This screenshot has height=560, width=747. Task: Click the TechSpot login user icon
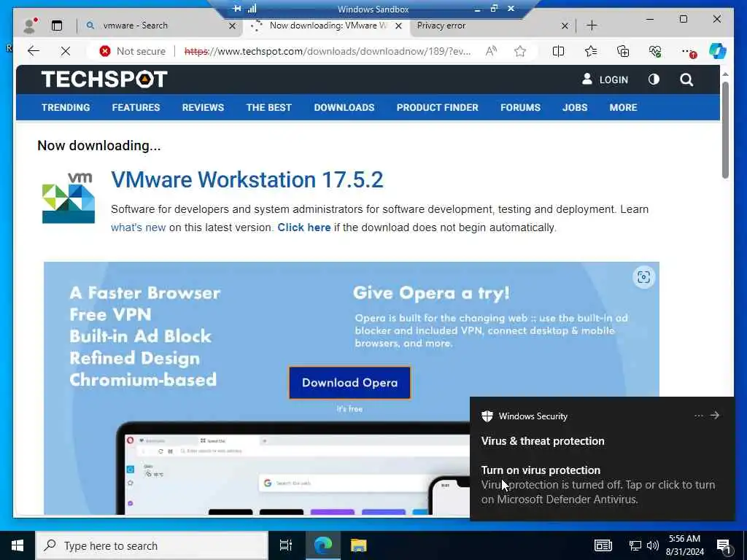[x=587, y=79]
